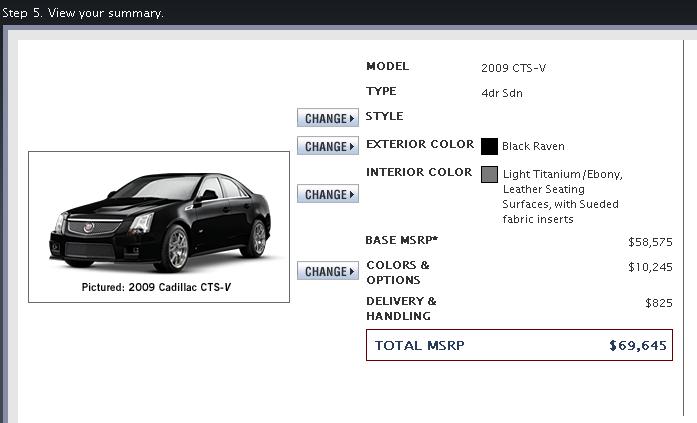Click the '2009 CTS-V' model value
The height and width of the screenshot is (423, 697).
click(x=513, y=68)
